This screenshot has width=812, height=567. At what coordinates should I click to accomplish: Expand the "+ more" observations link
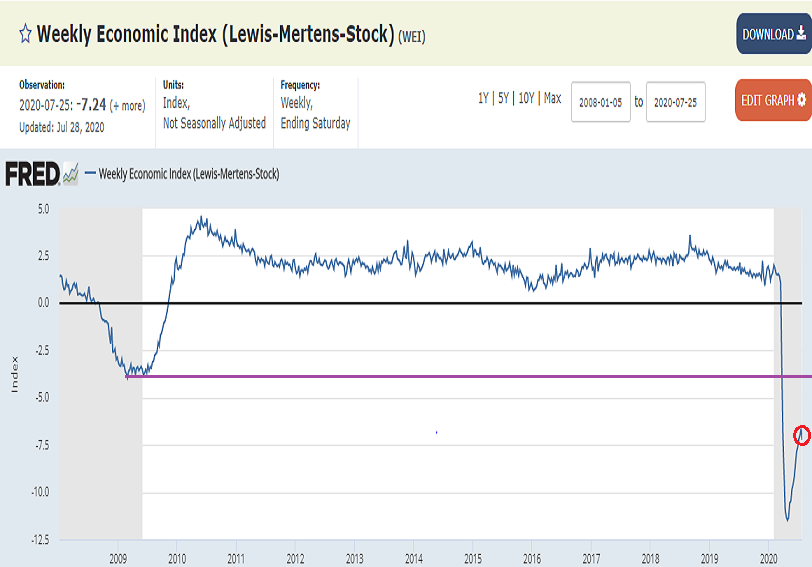click(128, 105)
